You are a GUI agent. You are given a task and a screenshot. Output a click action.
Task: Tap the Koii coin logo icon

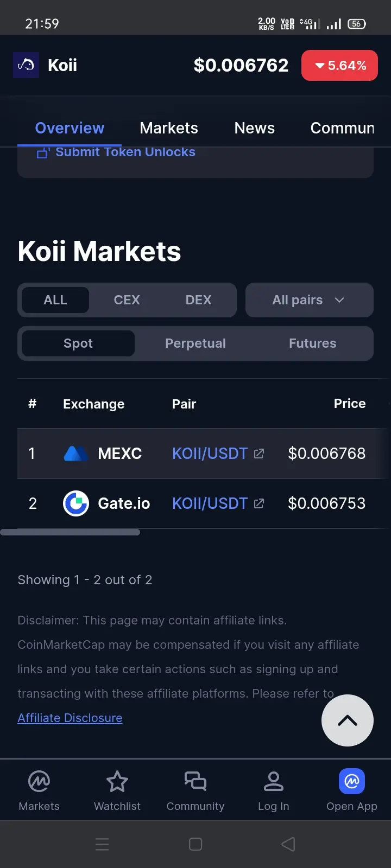click(x=26, y=65)
